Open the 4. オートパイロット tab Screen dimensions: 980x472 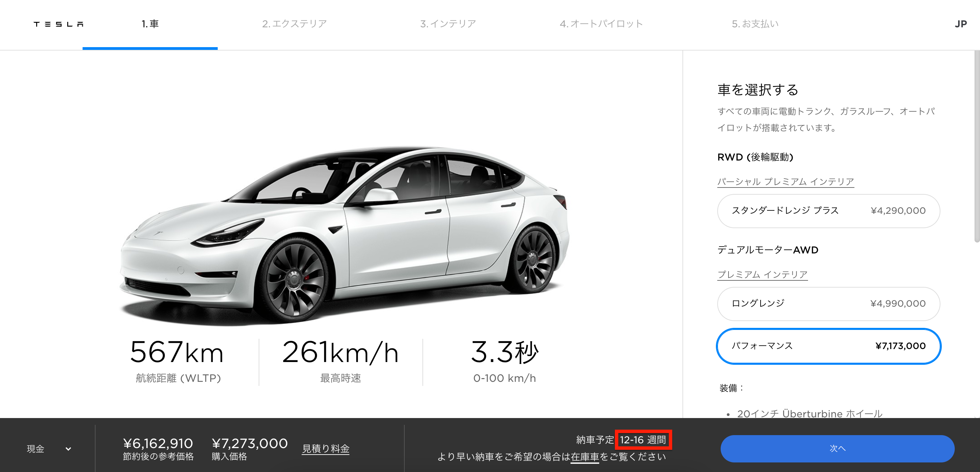click(601, 24)
